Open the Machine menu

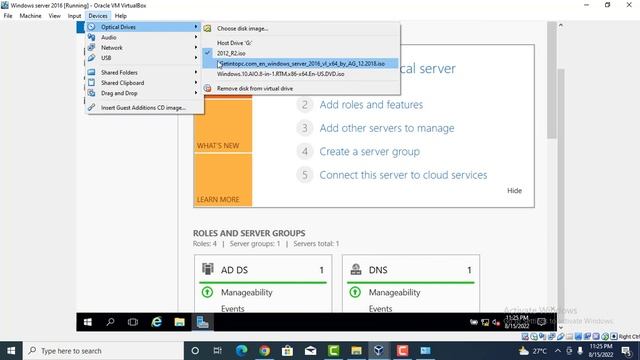click(x=30, y=16)
